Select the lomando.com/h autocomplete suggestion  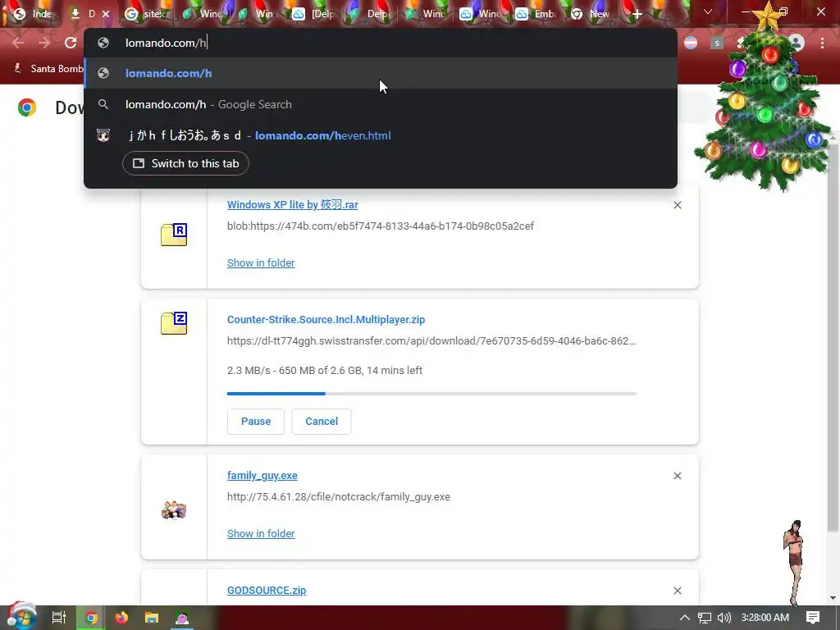pos(381,73)
